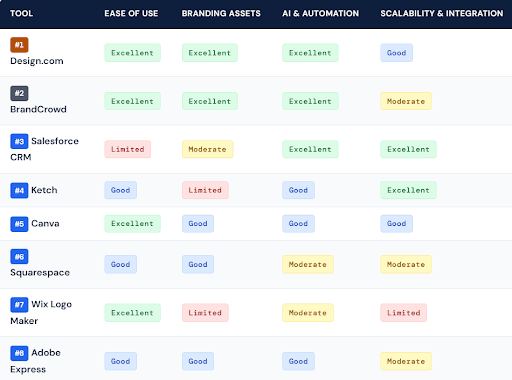Click Canva's Branding Assets Good tag

click(198, 224)
